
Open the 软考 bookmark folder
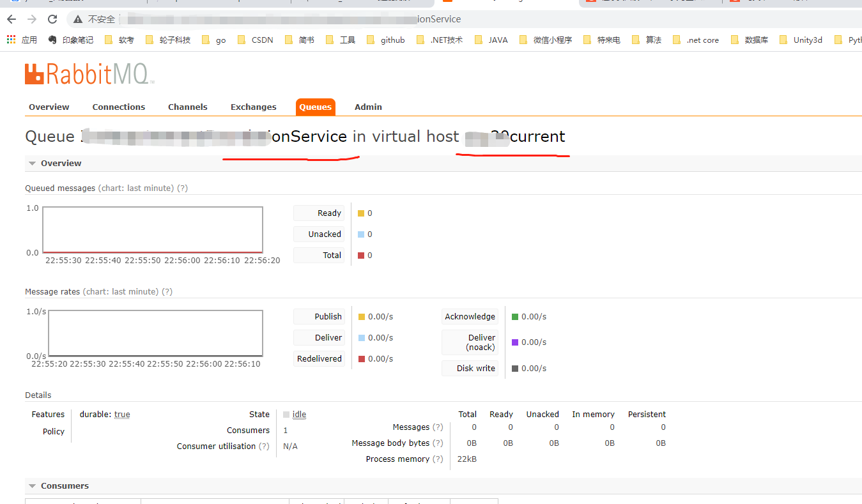click(120, 40)
